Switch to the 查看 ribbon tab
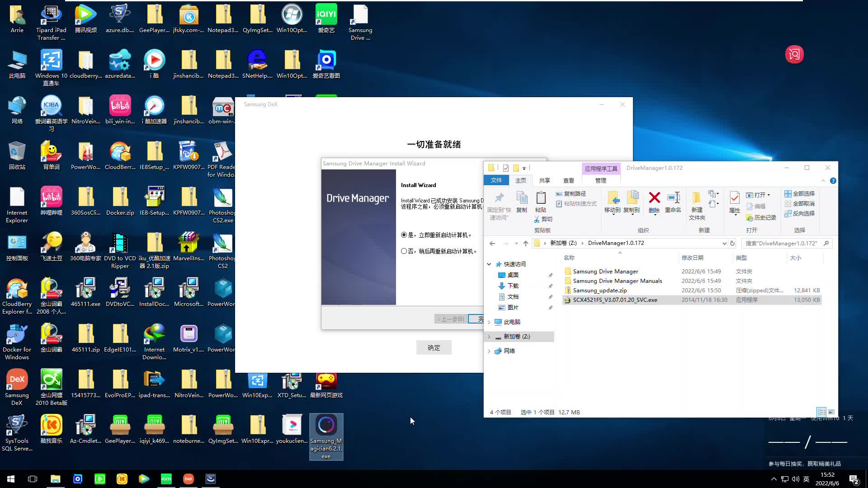Image resolution: width=868 pixels, height=488 pixels. 568,180
